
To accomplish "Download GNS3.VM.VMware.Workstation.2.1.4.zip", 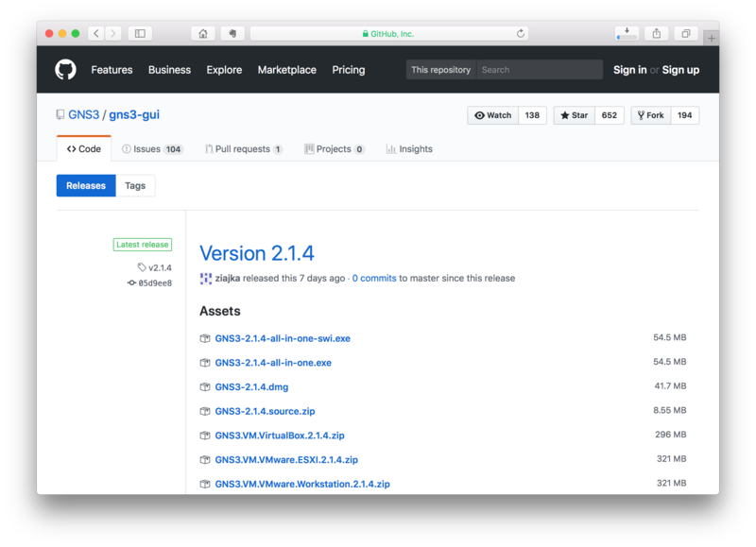I will tap(302, 484).
